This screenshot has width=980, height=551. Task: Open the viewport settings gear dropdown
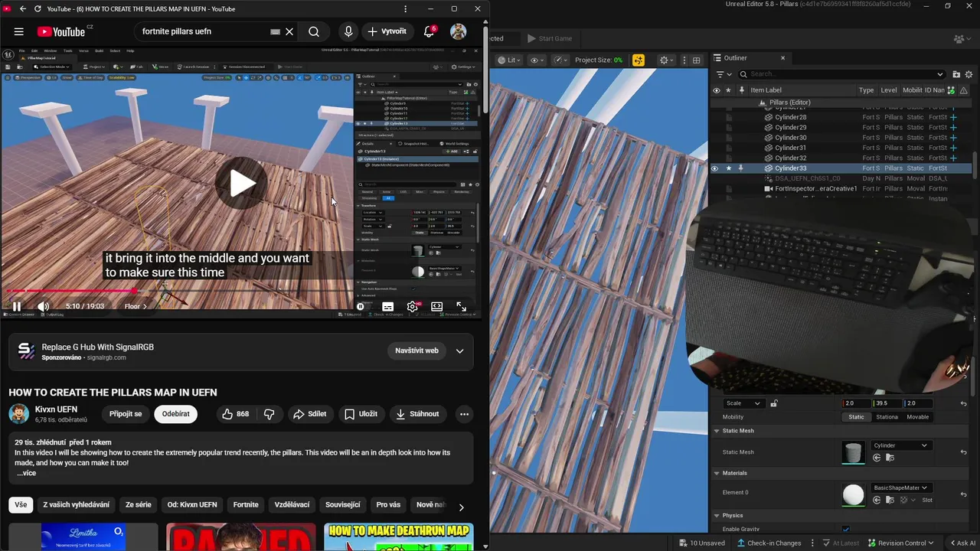click(667, 60)
